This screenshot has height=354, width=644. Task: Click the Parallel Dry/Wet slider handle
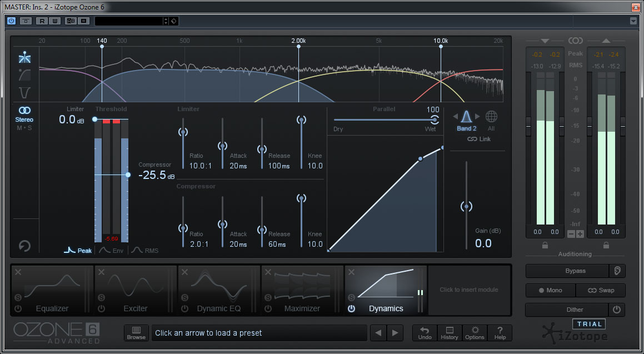tap(435, 119)
